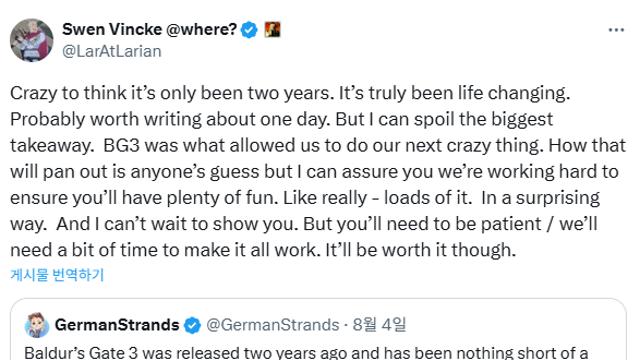
Task: Click the "Probably worth writing about one day" sentence
Action: (x=171, y=119)
